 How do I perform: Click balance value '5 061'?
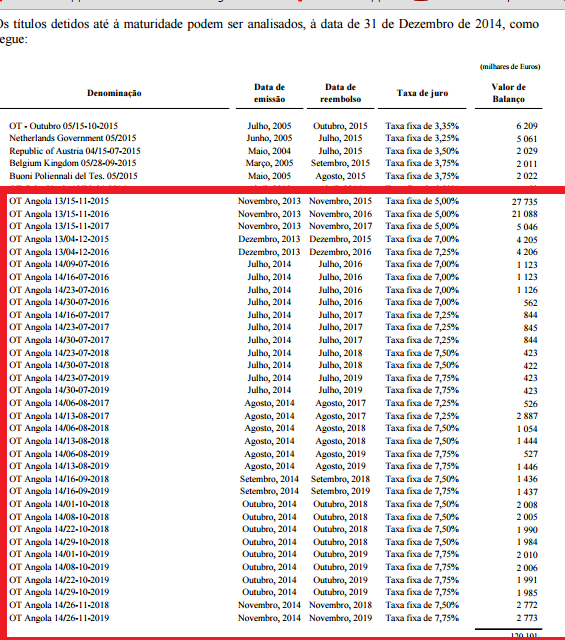click(x=527, y=139)
